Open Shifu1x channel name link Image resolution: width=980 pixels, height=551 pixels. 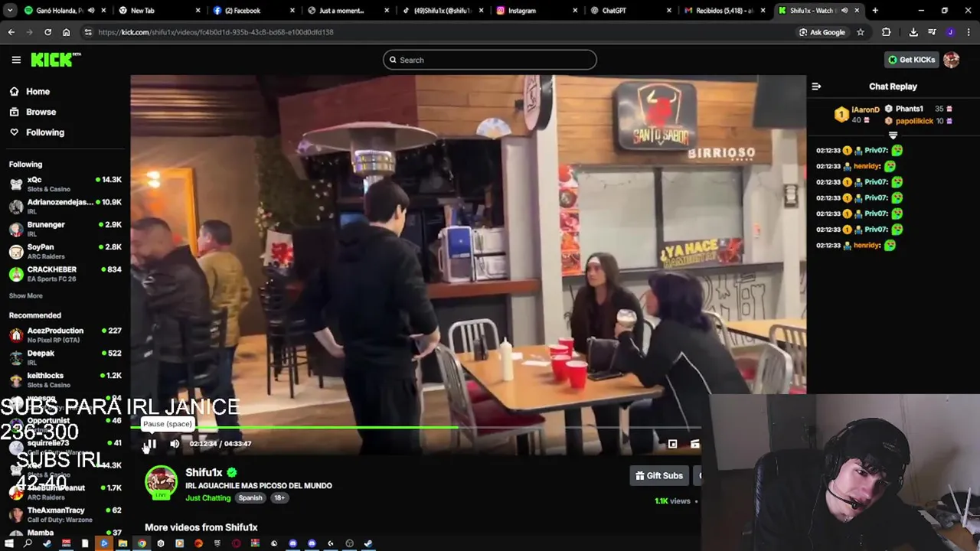[x=204, y=472]
